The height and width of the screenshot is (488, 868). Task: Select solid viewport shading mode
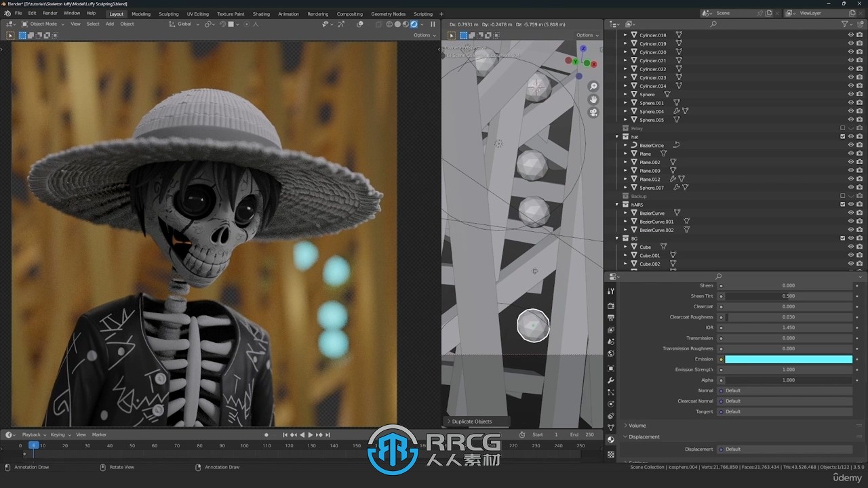397,24
